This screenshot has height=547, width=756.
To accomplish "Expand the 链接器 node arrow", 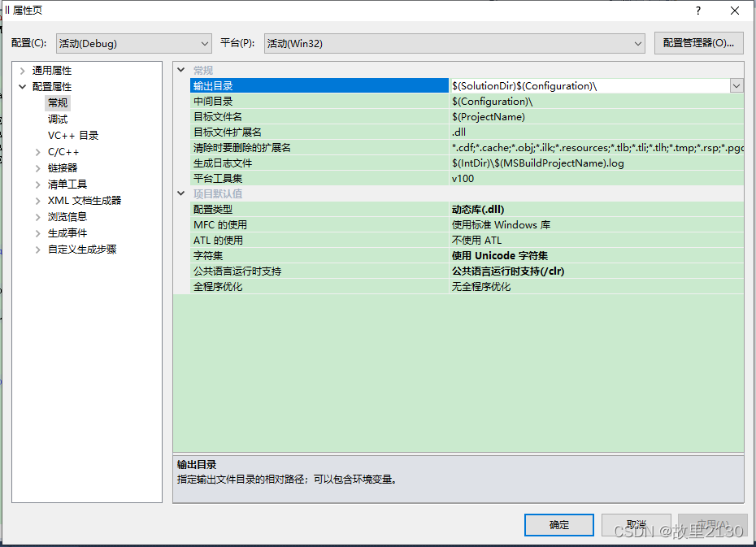I will tap(37, 168).
